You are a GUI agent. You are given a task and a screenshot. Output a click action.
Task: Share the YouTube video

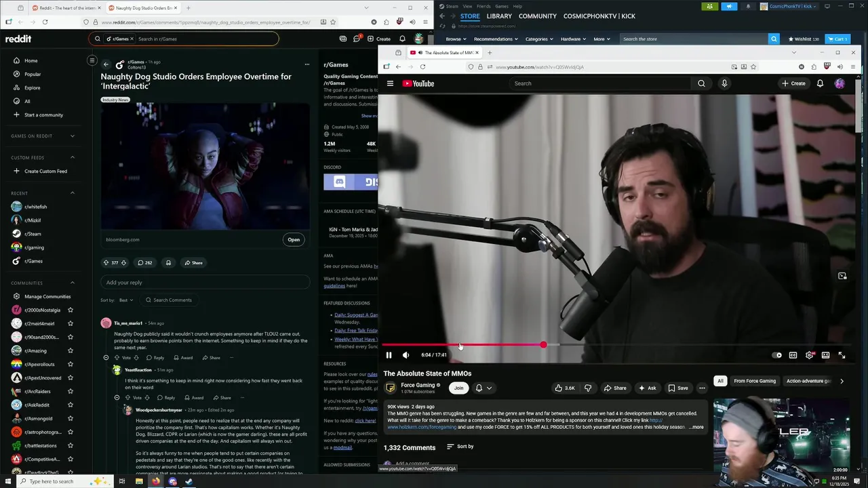[x=615, y=388]
